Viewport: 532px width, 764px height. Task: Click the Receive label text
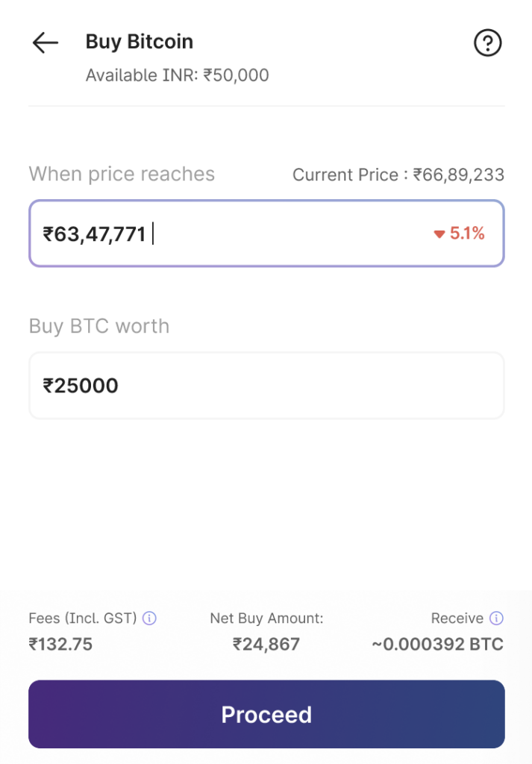(457, 619)
